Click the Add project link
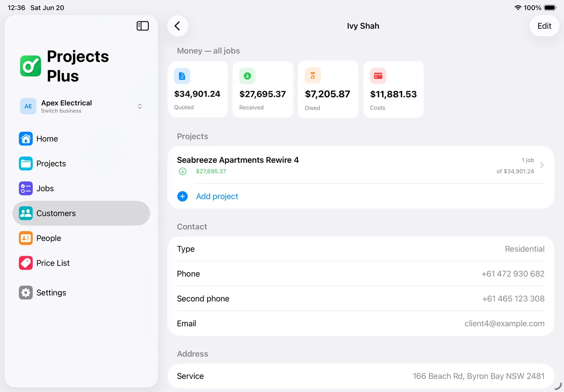Screen dimensions: 564x392 (217, 196)
